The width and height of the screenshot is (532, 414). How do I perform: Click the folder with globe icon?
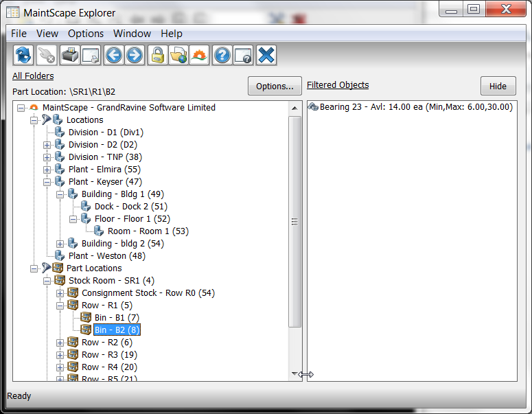178,55
